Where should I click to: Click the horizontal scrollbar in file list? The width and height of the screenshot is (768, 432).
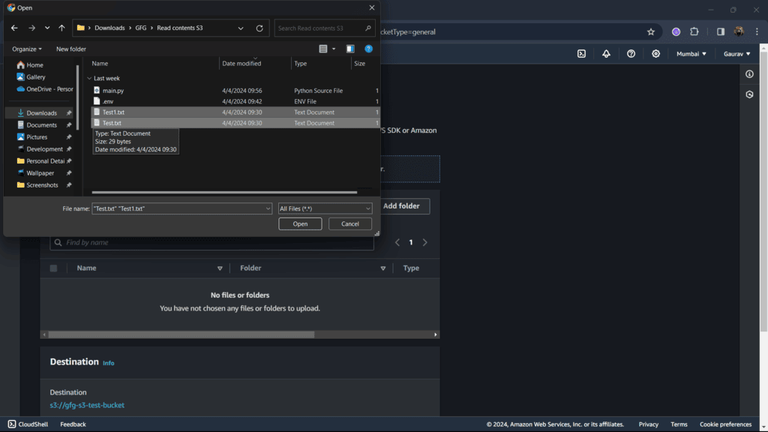click(224, 192)
